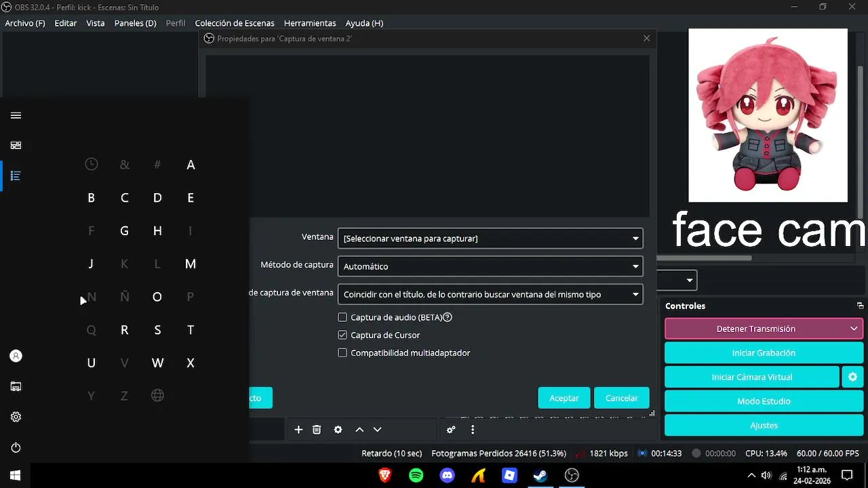Click Iniciar Cámara Virtual button
Image resolution: width=868 pixels, height=488 pixels.
[x=752, y=377]
